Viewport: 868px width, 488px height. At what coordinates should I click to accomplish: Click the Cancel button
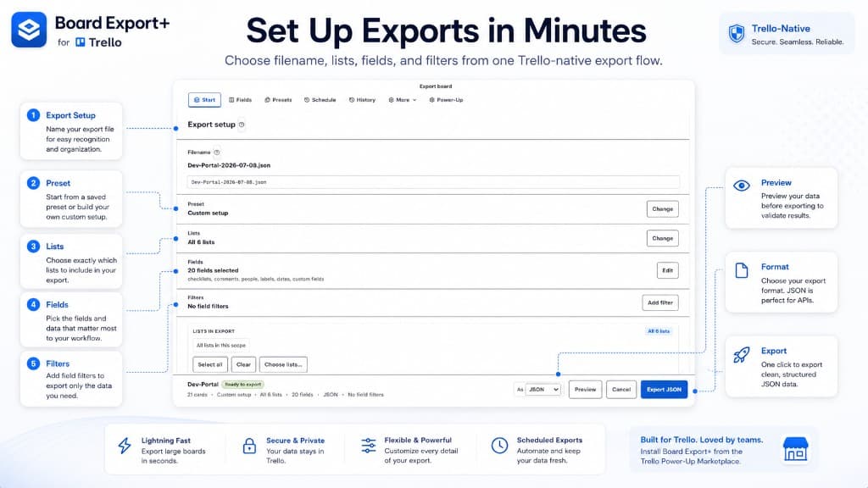(621, 390)
